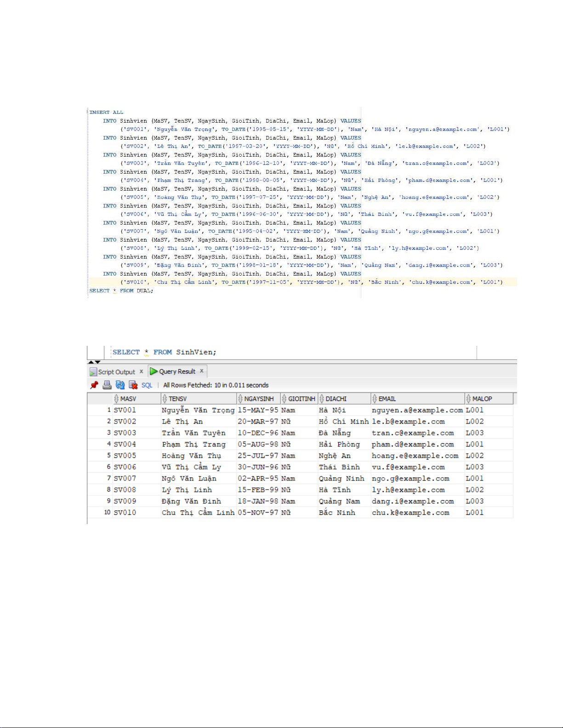Click the sort icon on EMAIL column
The width and height of the screenshot is (563, 728).
(x=375, y=399)
